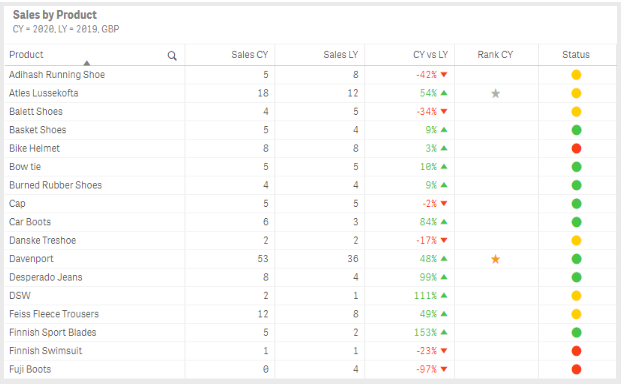The width and height of the screenshot is (622, 384).
Task: Sort by the Sales CY column header
Action: (x=250, y=54)
